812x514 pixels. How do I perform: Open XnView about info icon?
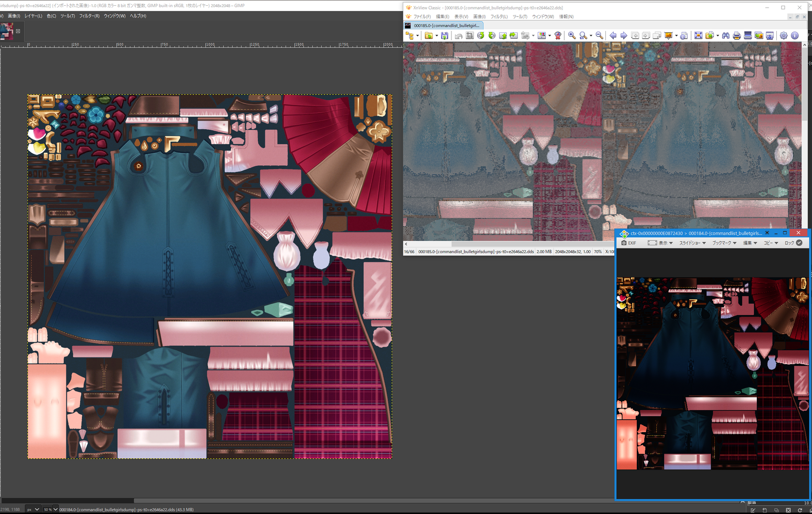coord(795,36)
